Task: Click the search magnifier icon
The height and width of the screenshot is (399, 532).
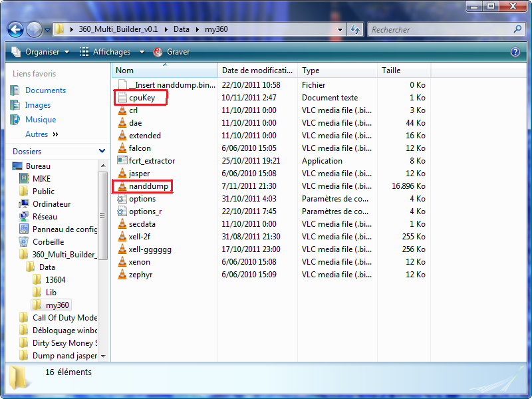Action: click(517, 29)
